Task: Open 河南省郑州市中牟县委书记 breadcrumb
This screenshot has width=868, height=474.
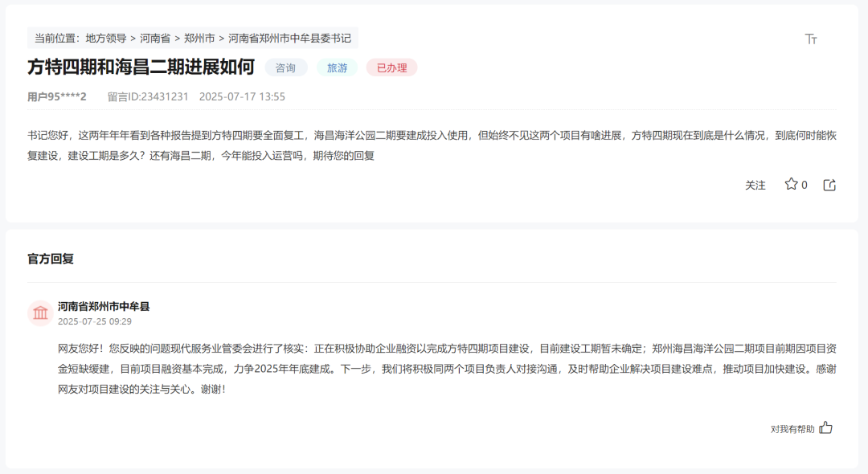Action: pos(289,39)
